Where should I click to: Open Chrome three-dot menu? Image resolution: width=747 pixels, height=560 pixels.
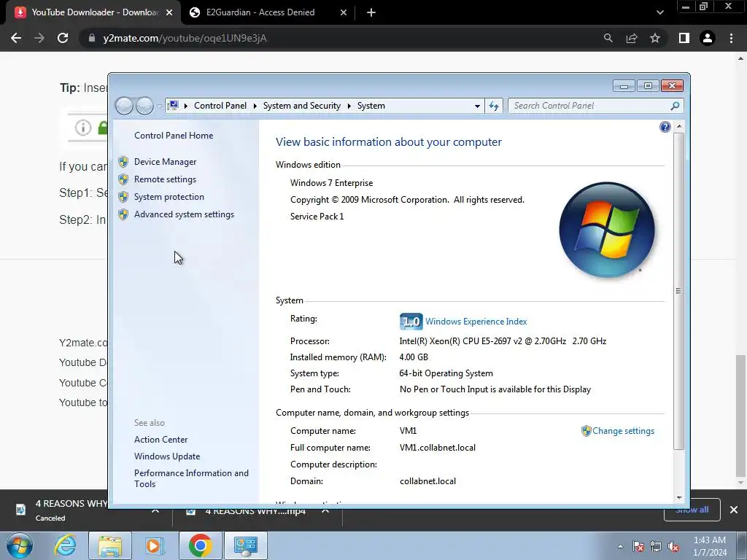tap(731, 38)
